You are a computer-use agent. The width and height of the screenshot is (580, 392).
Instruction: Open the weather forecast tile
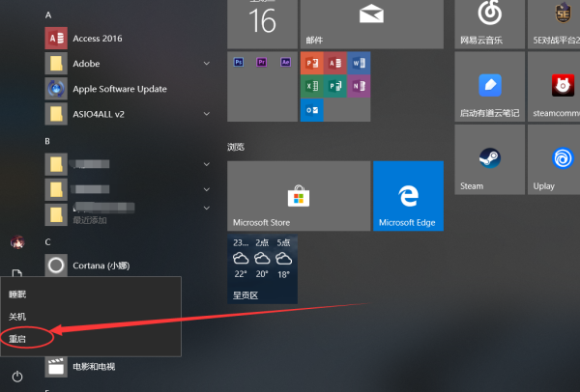[261, 267]
